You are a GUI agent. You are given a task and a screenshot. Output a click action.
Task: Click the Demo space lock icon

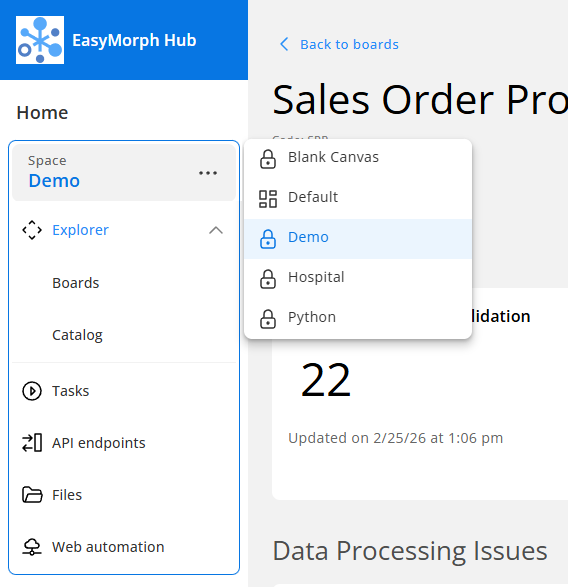click(268, 239)
